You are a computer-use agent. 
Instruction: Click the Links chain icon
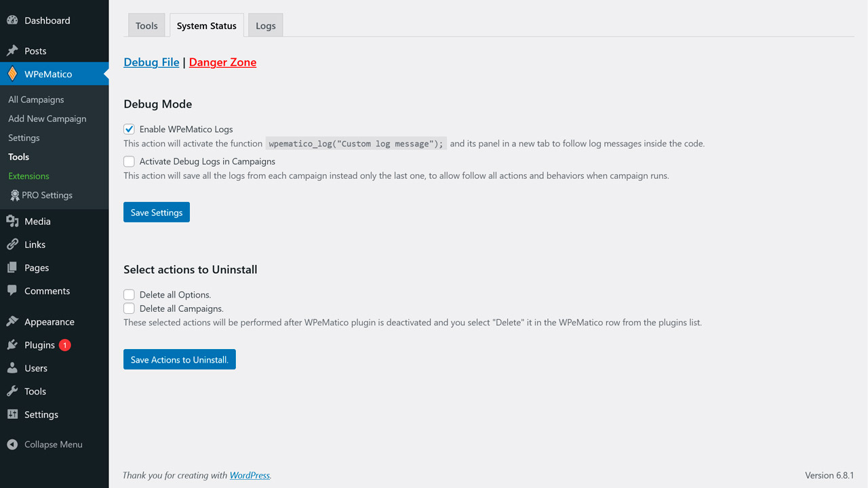tap(12, 244)
